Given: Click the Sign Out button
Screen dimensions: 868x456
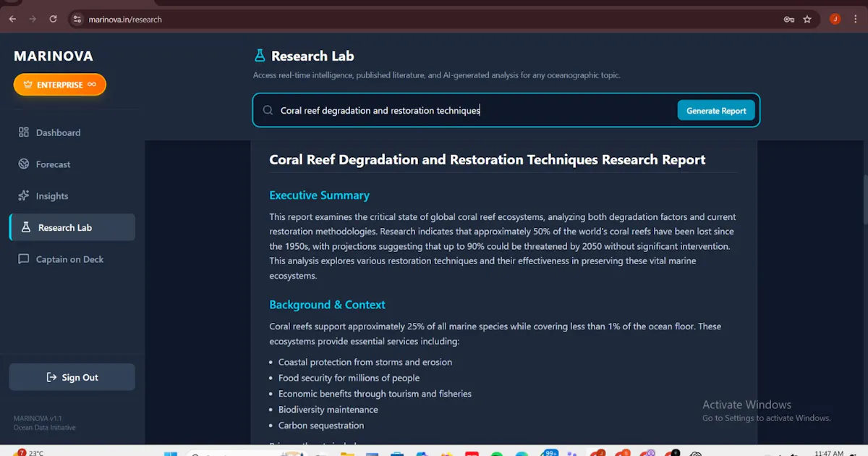Looking at the screenshot, I should click(72, 377).
